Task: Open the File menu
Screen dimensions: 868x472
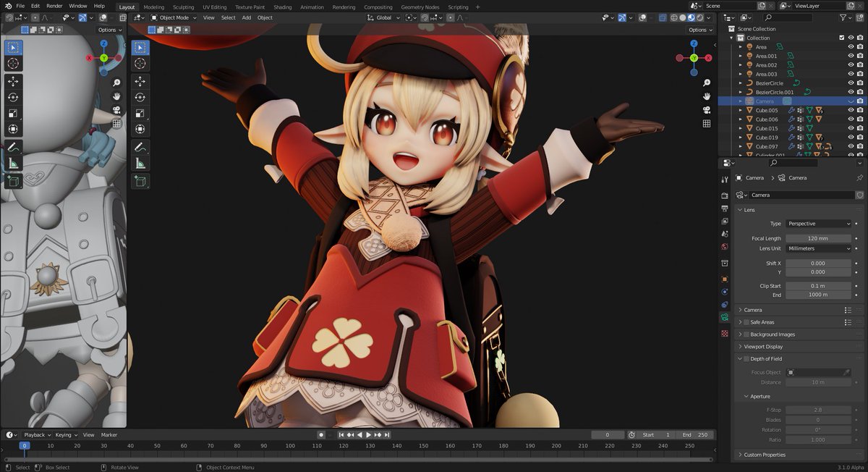Action: (20, 6)
